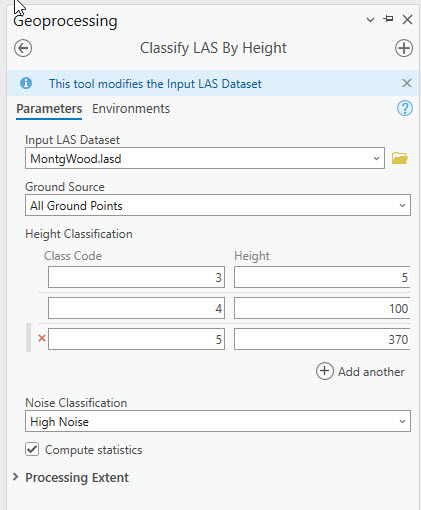This screenshot has width=421, height=510.
Task: Switch to the Environments tab
Action: pos(131,109)
